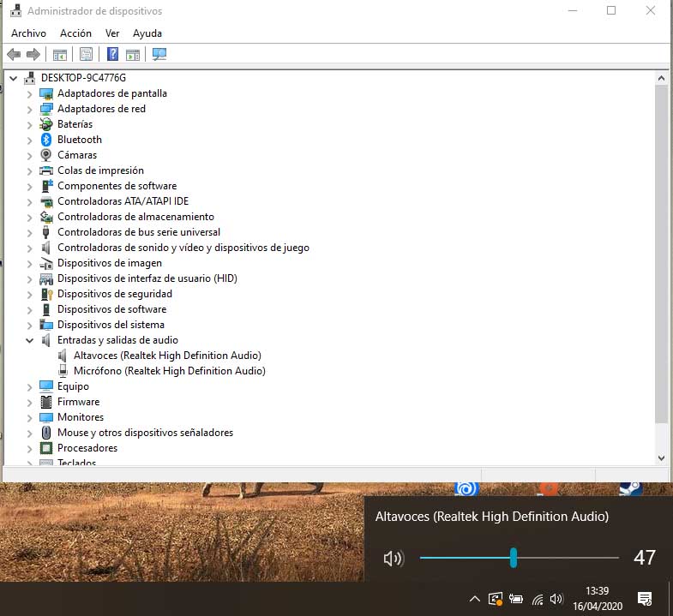Image resolution: width=673 pixels, height=616 pixels.
Task: Click the scrollbar up arrow
Action: click(661, 78)
